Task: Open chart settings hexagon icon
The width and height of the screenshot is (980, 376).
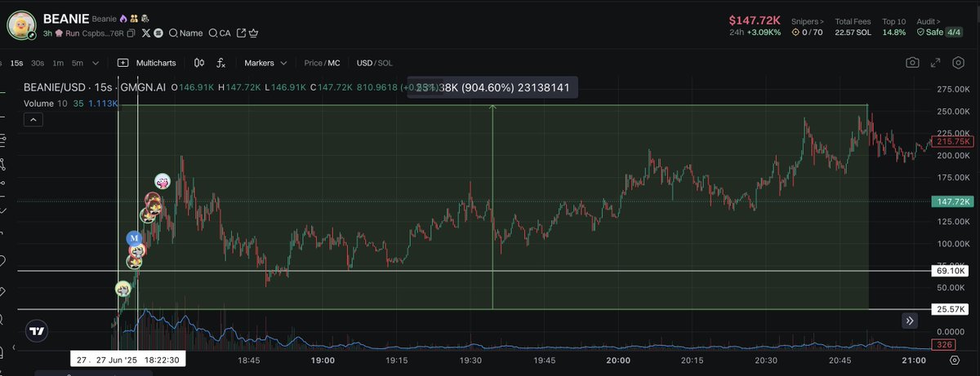Action: [957, 63]
